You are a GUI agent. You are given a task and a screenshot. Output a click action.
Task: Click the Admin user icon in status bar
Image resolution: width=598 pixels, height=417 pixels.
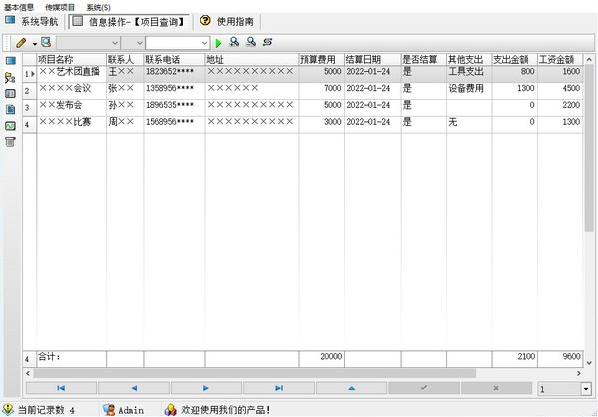[x=109, y=410]
